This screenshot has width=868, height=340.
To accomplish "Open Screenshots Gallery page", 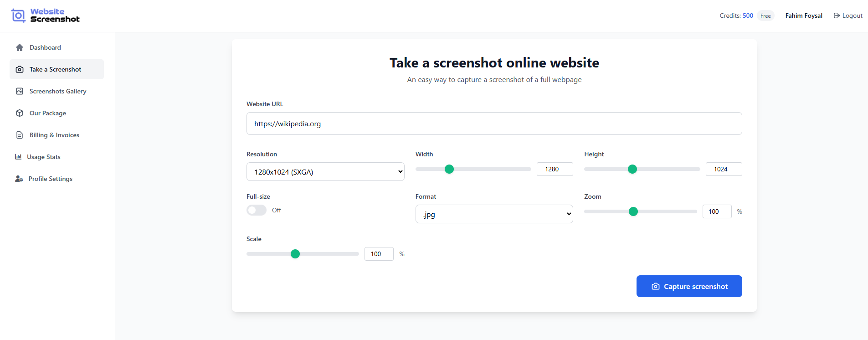I will 56,91.
